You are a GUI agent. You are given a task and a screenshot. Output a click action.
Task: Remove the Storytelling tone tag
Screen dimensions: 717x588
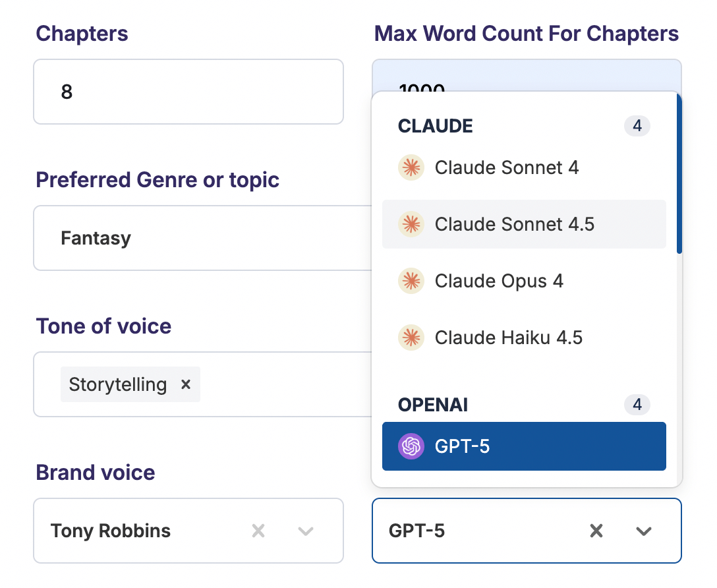tap(186, 384)
